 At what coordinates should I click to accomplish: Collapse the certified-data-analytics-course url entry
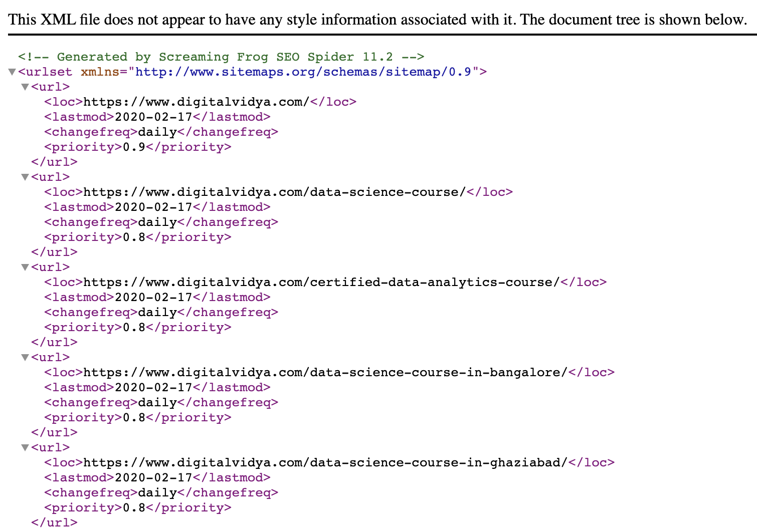click(25, 267)
